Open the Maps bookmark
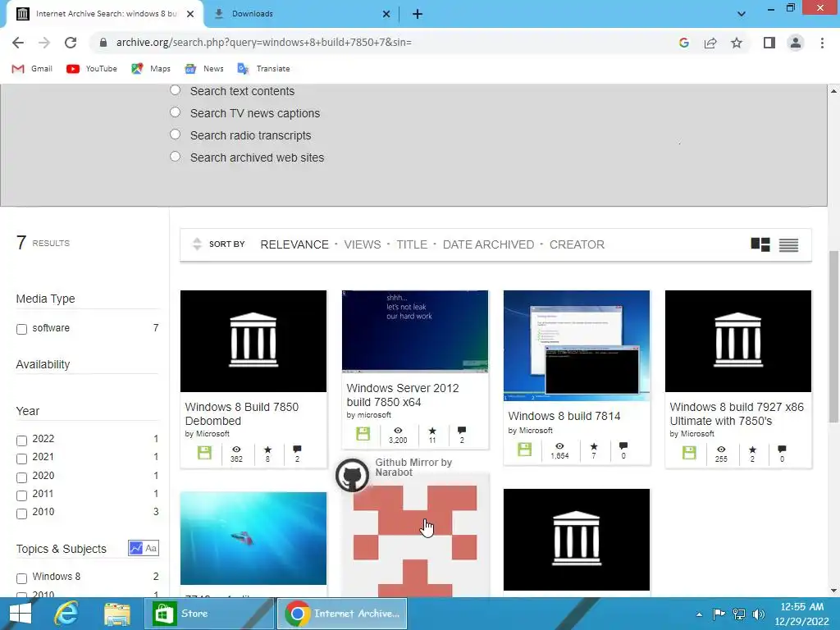The height and width of the screenshot is (630, 840). 151,69
